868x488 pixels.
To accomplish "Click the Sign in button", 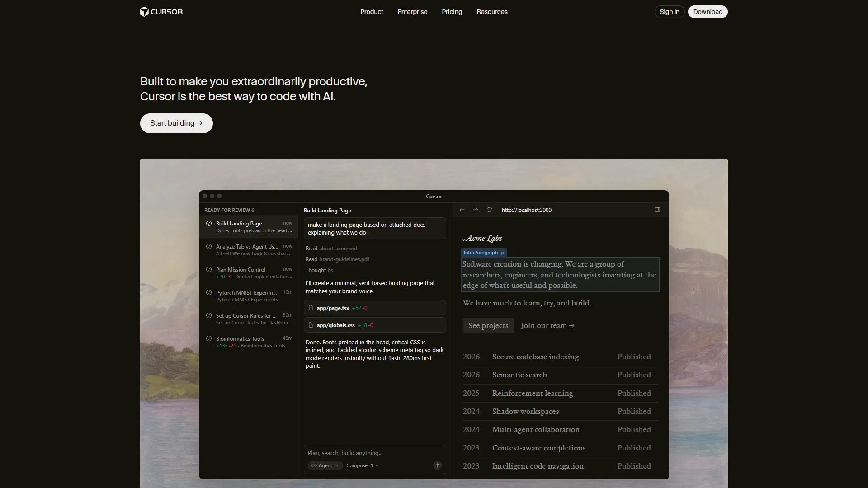I will coord(669,12).
